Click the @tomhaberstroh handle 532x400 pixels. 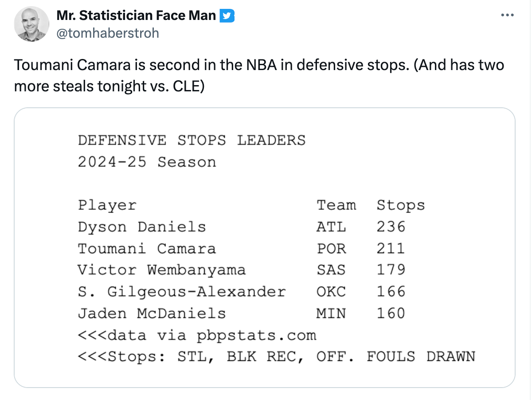point(108,33)
